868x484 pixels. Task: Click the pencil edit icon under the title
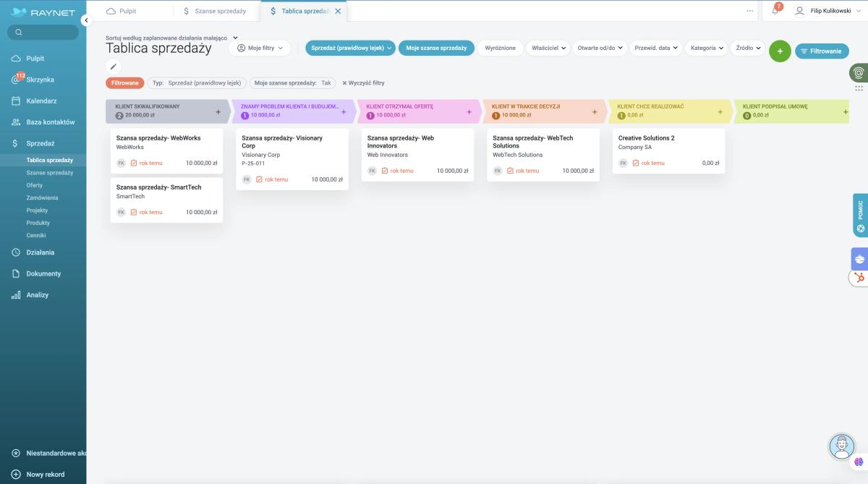tap(114, 67)
